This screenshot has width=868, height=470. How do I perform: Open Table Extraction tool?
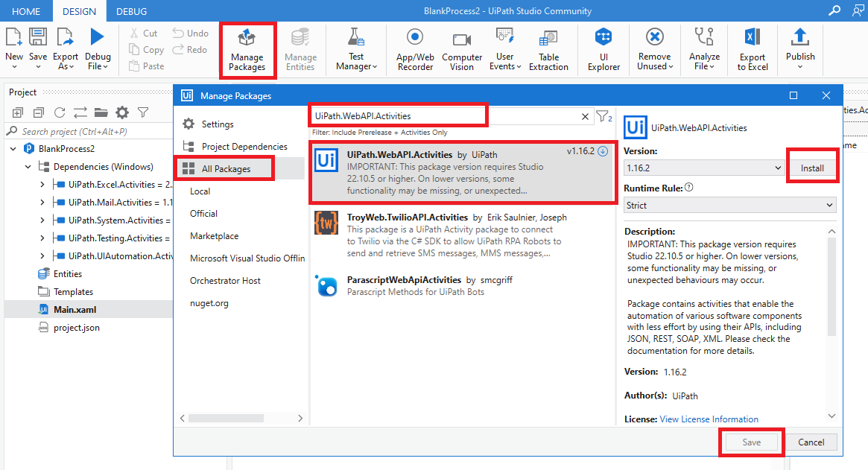tap(548, 49)
